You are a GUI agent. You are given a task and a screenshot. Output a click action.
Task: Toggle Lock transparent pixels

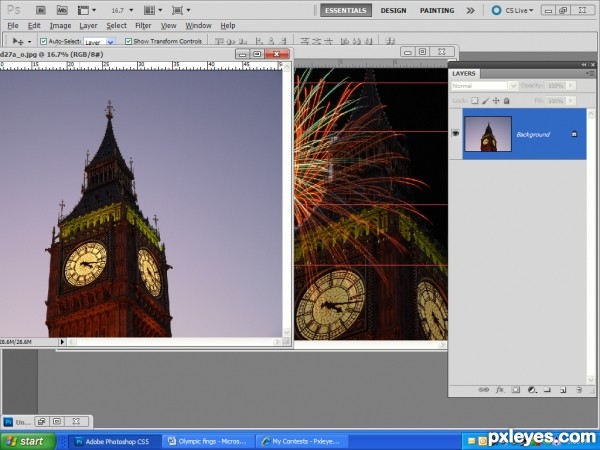pos(474,101)
